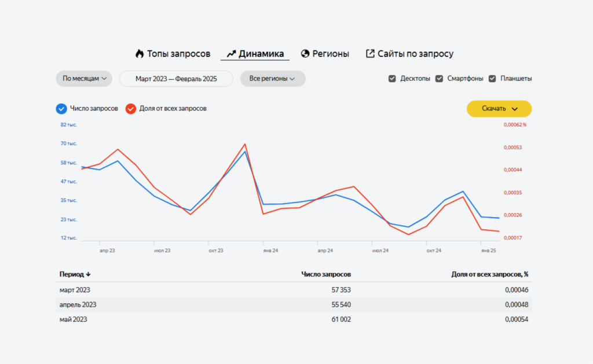
Task: Click the sort arrow next to Период
Action: coord(89,274)
